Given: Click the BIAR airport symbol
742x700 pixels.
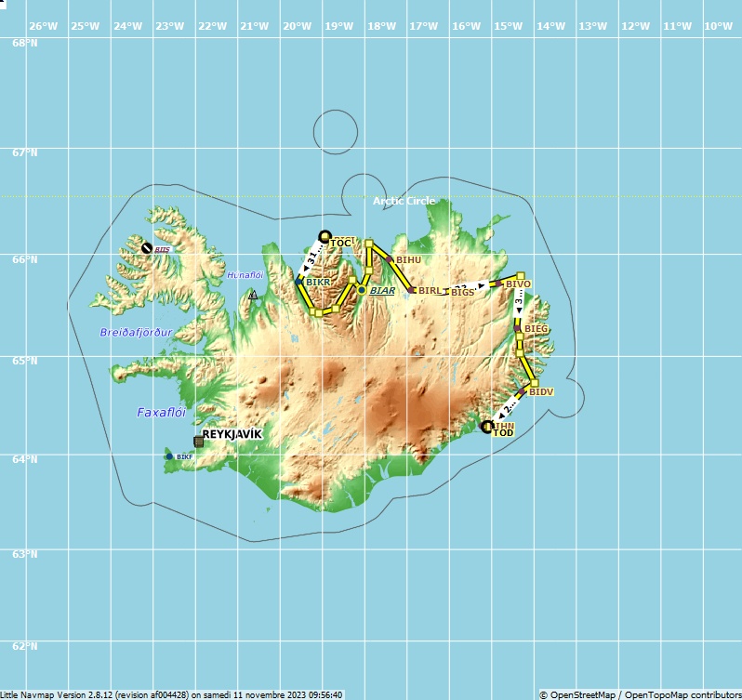Looking at the screenshot, I should [362, 290].
